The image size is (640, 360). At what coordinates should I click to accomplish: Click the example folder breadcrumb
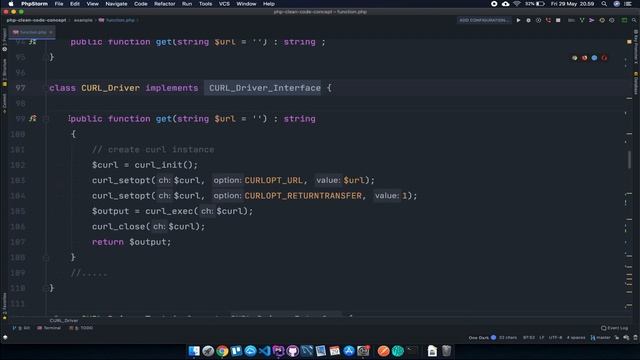83,20
